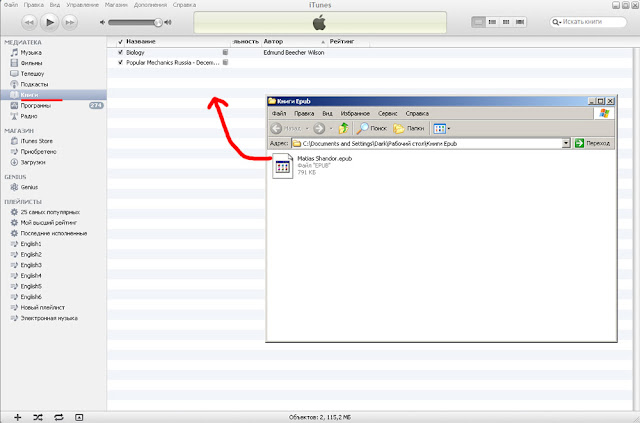Uncheck the Biology book checkbox
The image size is (640, 423).
click(120, 53)
